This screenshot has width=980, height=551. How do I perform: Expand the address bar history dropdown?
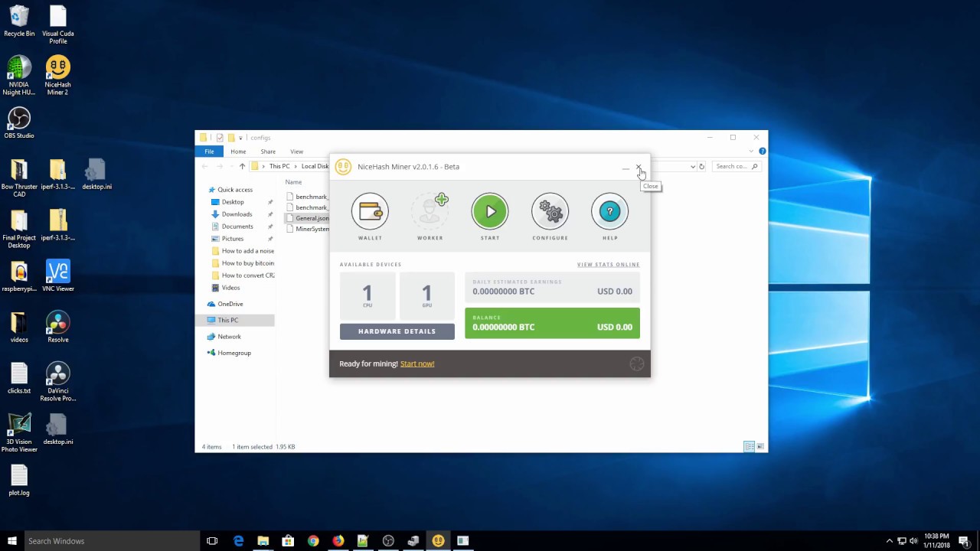pyautogui.click(x=693, y=166)
